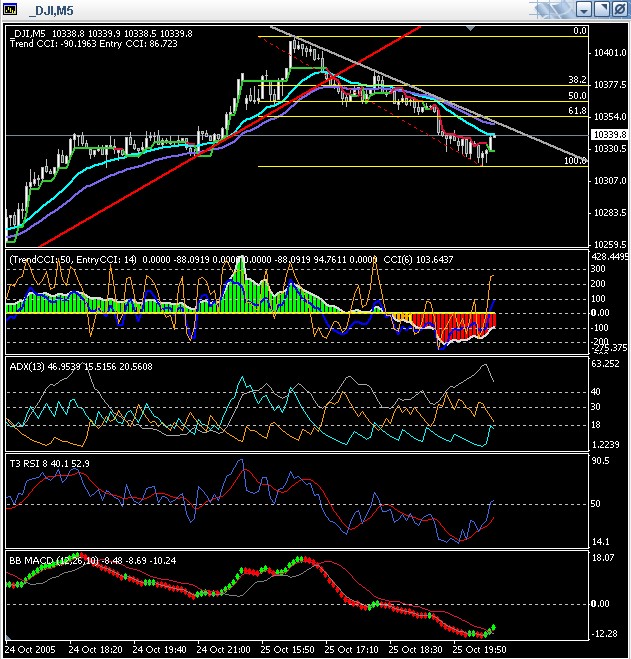Image resolution: width=631 pixels, height=659 pixels.
Task: Click the 1.2239 ADX scale minimum
Action: [605, 445]
